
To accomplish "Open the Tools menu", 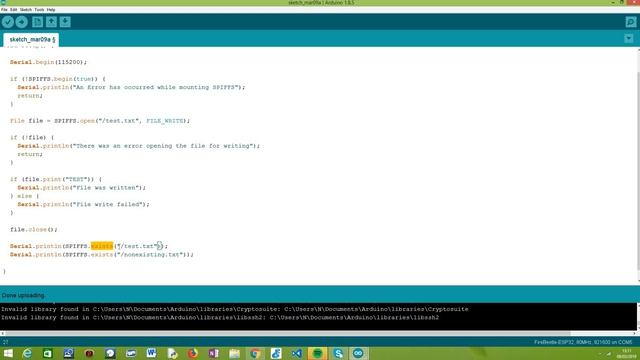I will coord(39,9).
